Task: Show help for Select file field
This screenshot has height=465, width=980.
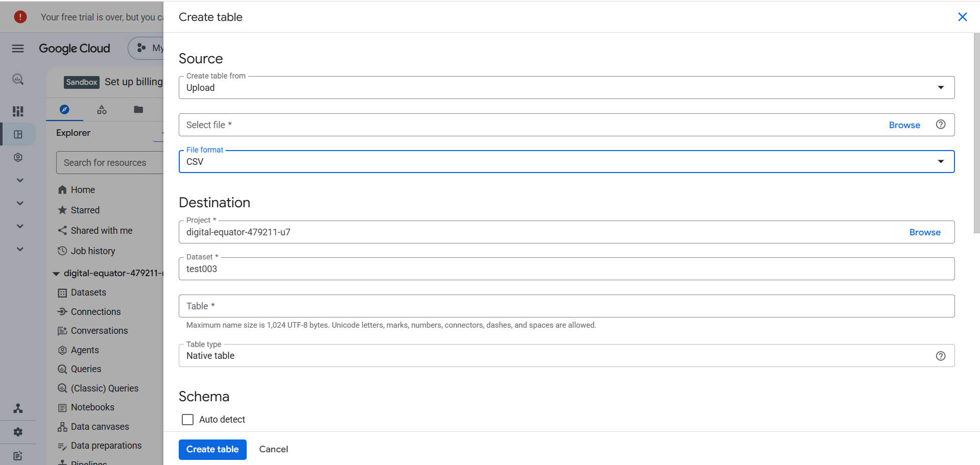Action: (x=941, y=125)
